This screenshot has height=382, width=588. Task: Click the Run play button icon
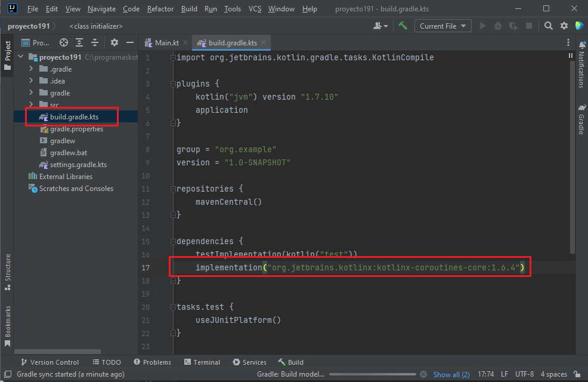click(482, 26)
